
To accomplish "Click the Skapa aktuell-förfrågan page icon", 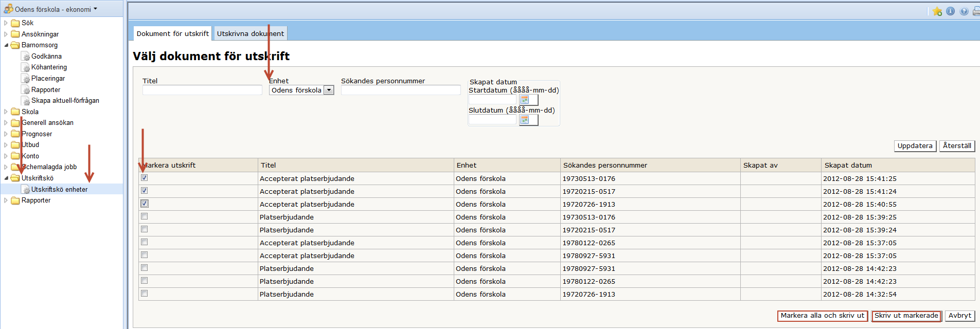I will point(25,101).
